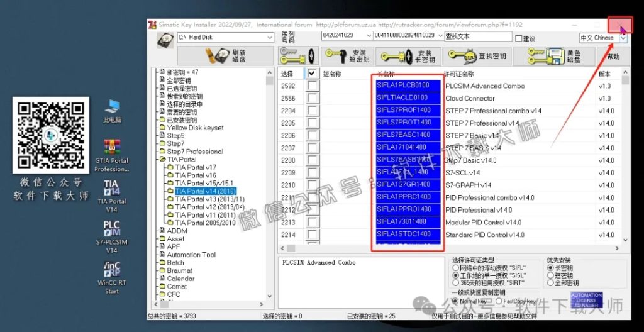Screen dimensions: 644x332
Task: Click the key list vertical scrollbar
Action: [625, 156]
